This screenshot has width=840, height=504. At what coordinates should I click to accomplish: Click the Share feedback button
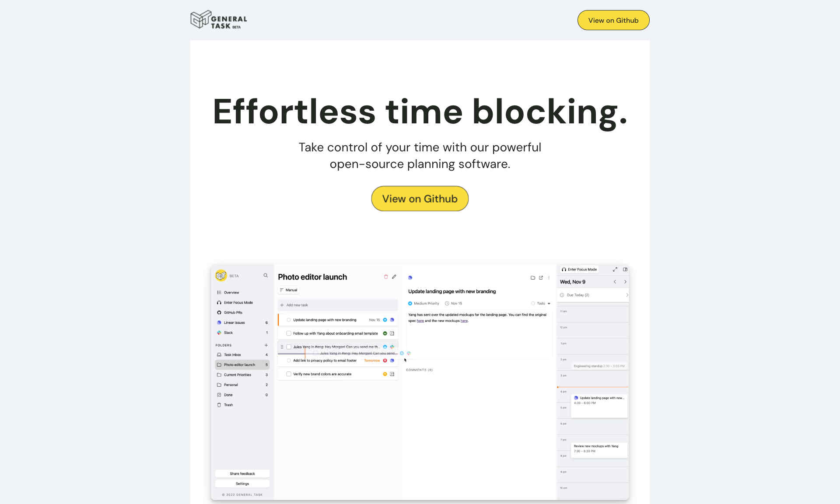(x=242, y=474)
